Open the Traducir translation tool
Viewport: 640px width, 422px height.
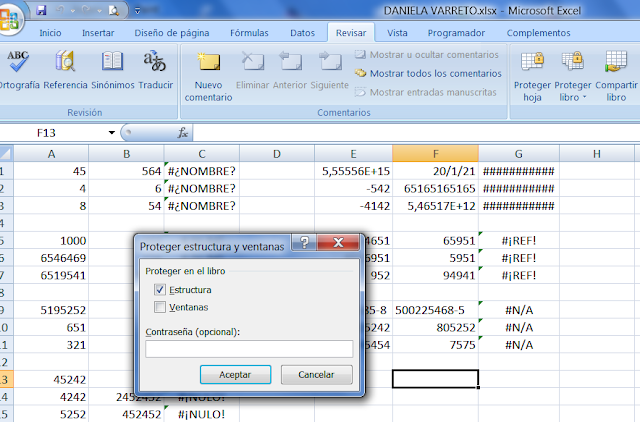(156, 69)
